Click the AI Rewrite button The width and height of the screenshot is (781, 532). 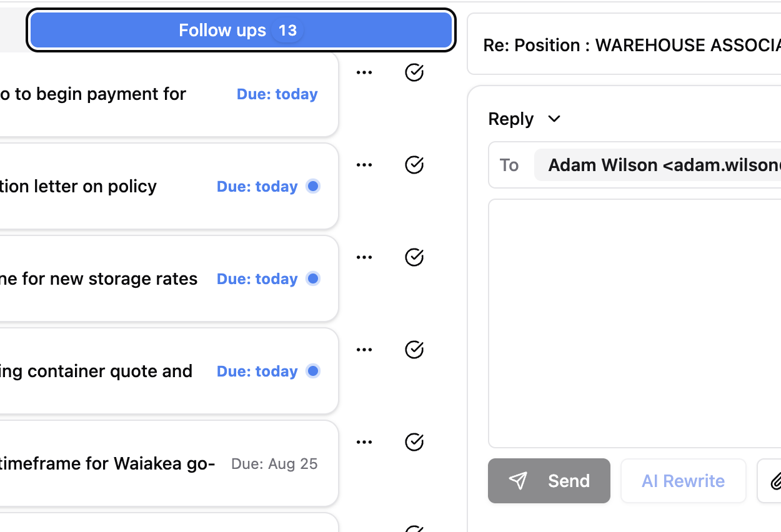tap(683, 481)
